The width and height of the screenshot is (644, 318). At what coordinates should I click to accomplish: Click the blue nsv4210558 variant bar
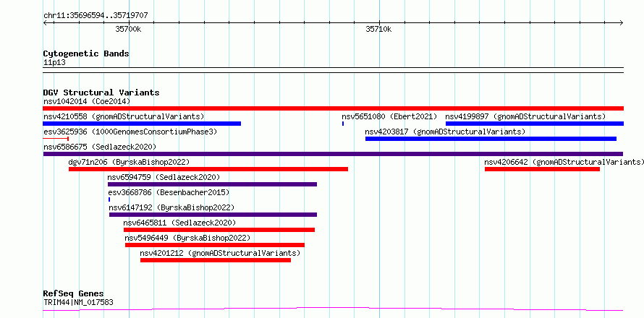click(142, 124)
